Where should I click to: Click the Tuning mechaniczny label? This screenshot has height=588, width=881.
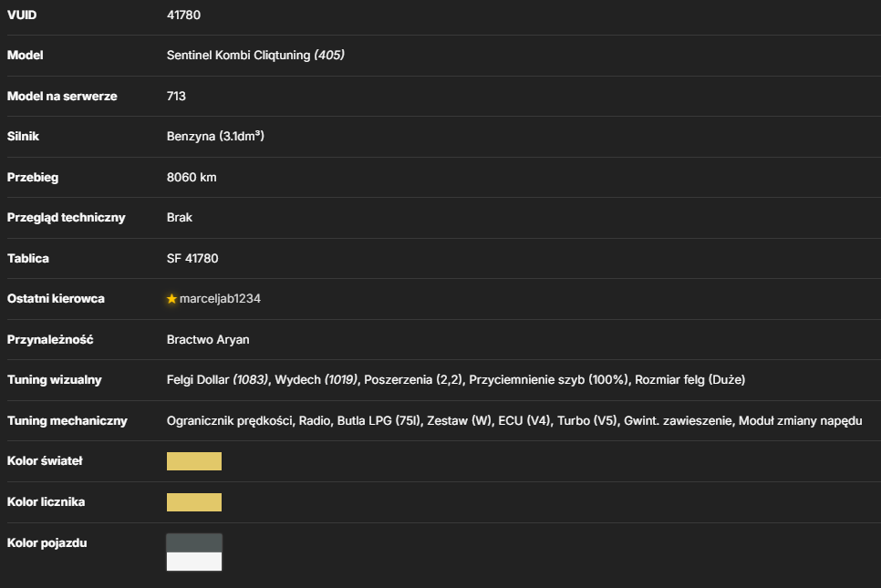pos(67,420)
